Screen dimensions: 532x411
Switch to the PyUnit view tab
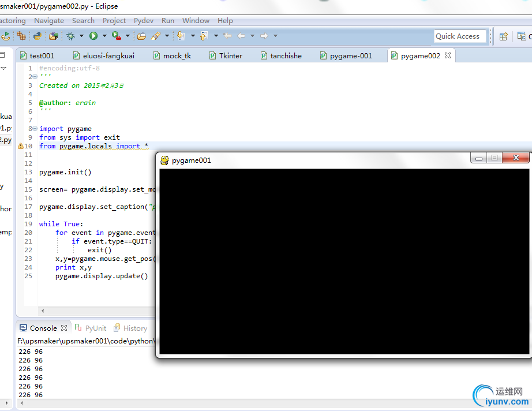[x=91, y=328]
